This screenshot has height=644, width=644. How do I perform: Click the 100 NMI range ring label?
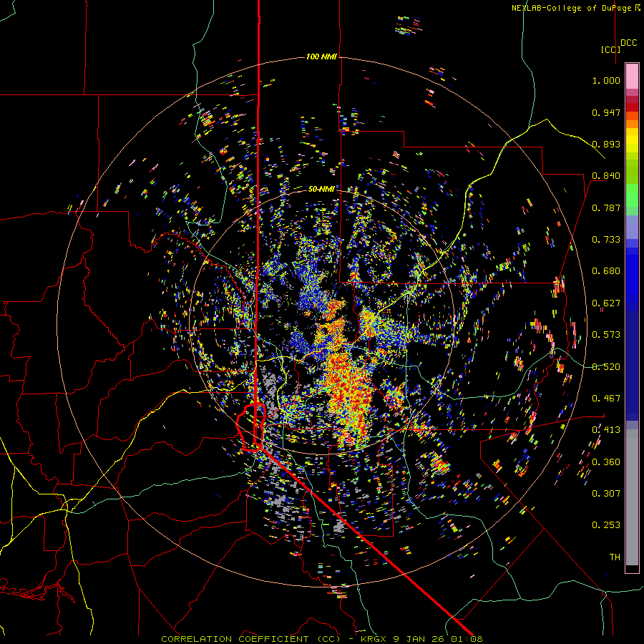coord(321,57)
